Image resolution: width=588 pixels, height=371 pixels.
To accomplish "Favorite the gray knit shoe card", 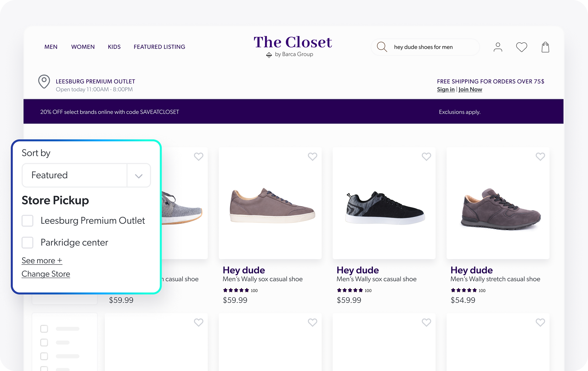I will click(x=198, y=157).
